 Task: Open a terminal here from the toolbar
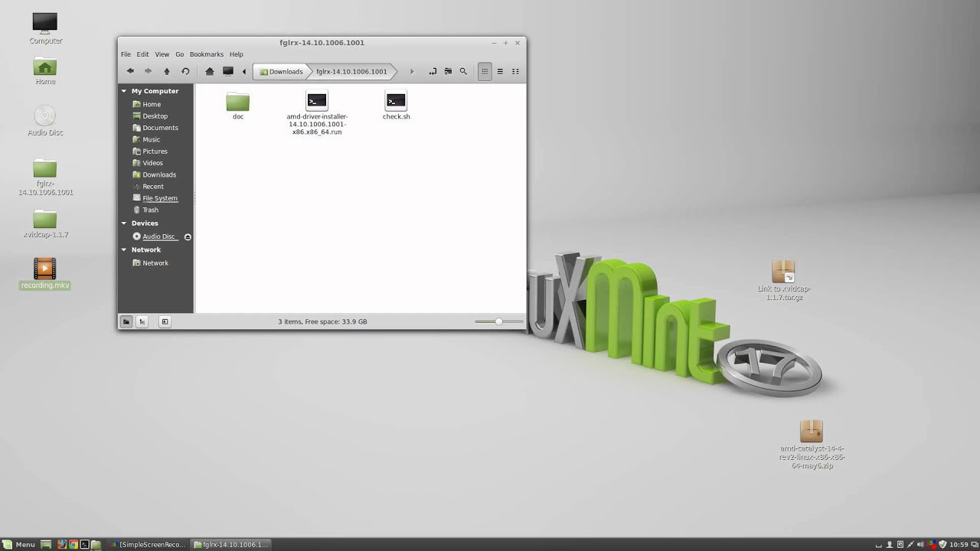coord(448,71)
